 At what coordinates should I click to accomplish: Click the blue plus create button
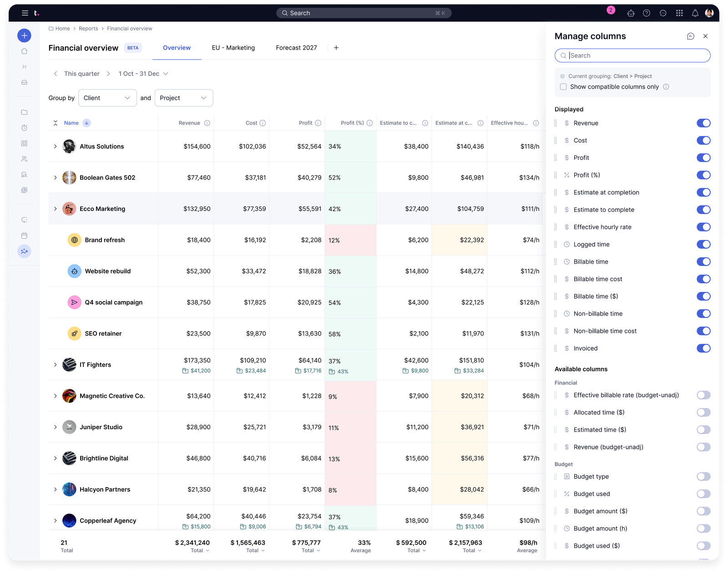pos(24,35)
